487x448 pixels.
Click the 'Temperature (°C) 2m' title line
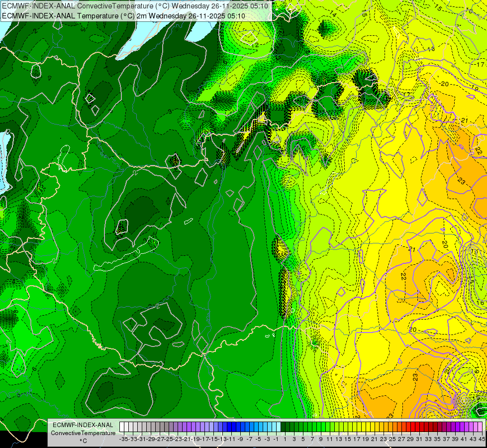pos(123,16)
